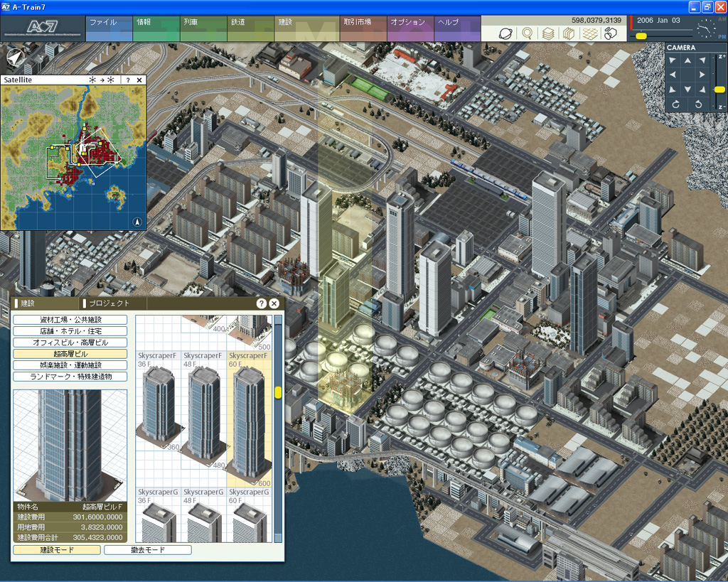The height and width of the screenshot is (582, 728).
Task: Click the north compass icon on satellite map
Action: click(137, 222)
